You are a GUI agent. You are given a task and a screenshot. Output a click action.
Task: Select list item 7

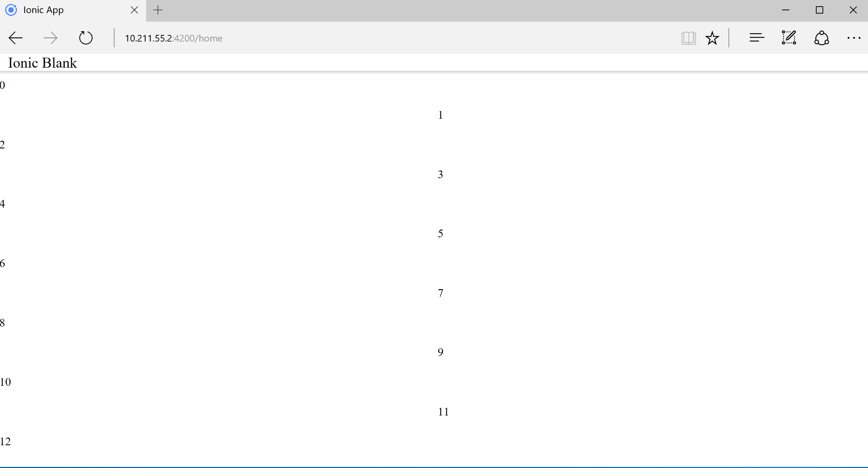[x=440, y=292]
